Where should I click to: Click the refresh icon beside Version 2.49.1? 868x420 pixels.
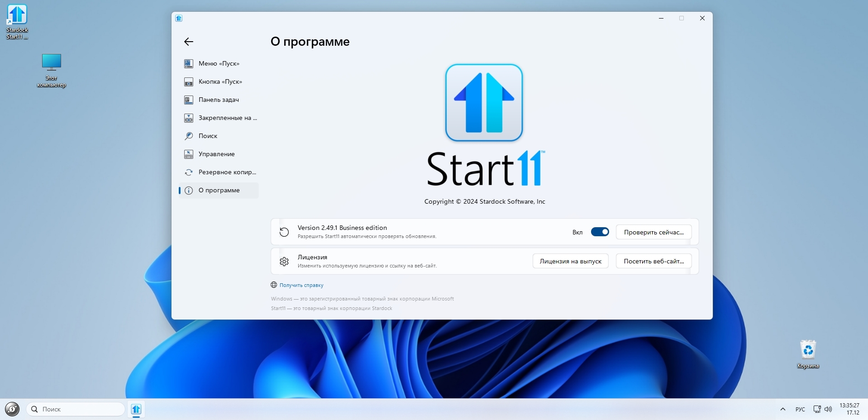pyautogui.click(x=284, y=232)
